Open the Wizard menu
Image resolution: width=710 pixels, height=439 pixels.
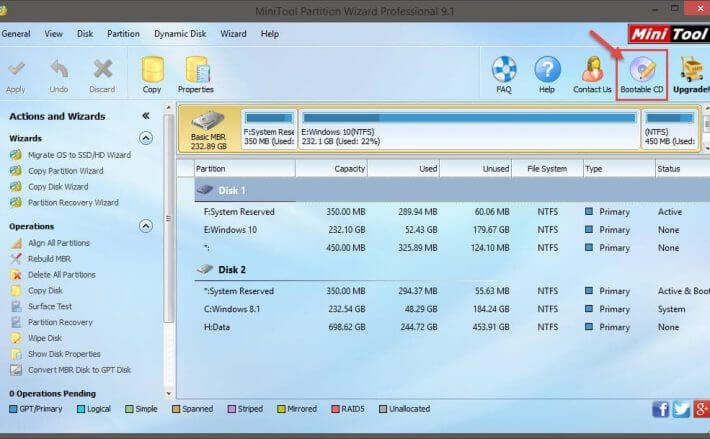pos(233,34)
